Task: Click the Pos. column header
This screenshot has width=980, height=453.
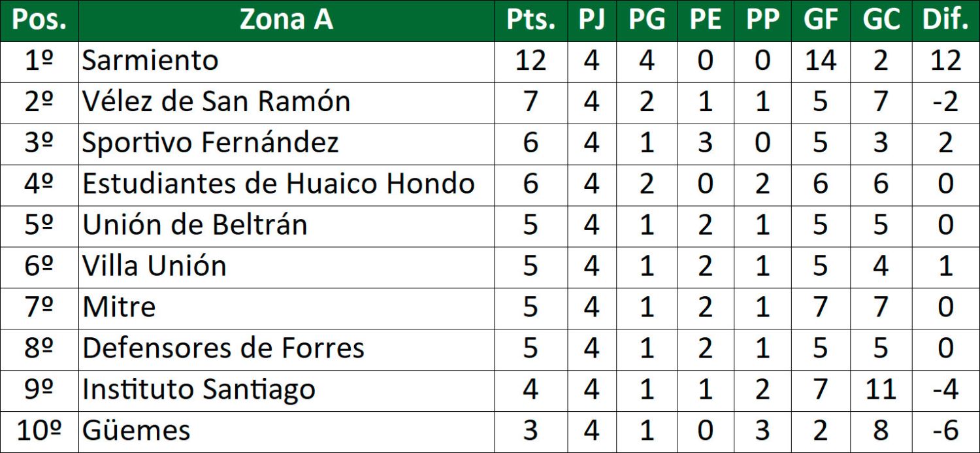Action: [39, 20]
